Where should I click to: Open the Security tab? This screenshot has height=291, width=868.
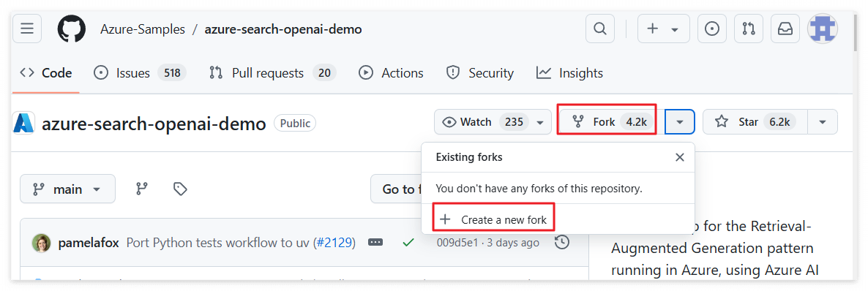coord(480,73)
